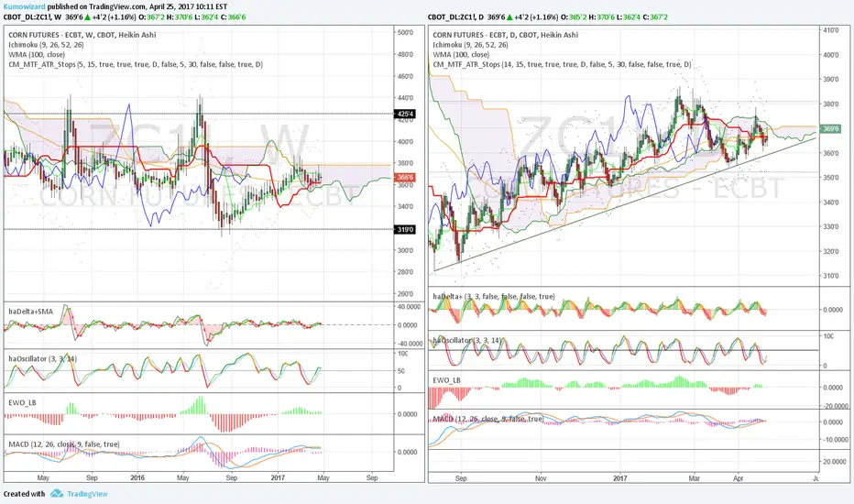Image resolution: width=854 pixels, height=504 pixels.
Task: Click the 40.0000 haDelta scale value
Action: [408, 307]
